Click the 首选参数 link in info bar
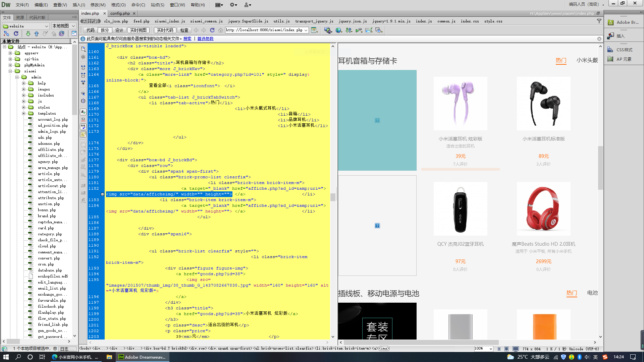The height and width of the screenshot is (362, 644). [x=205, y=39]
